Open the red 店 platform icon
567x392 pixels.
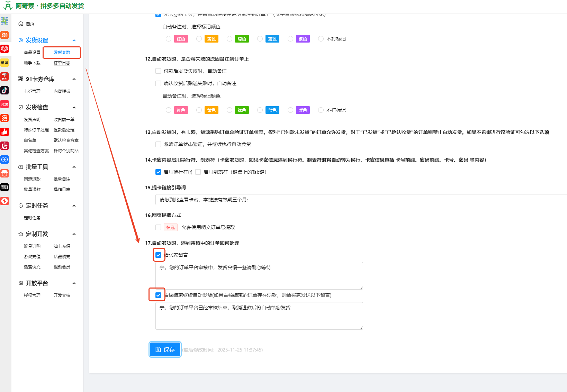pos(4,146)
